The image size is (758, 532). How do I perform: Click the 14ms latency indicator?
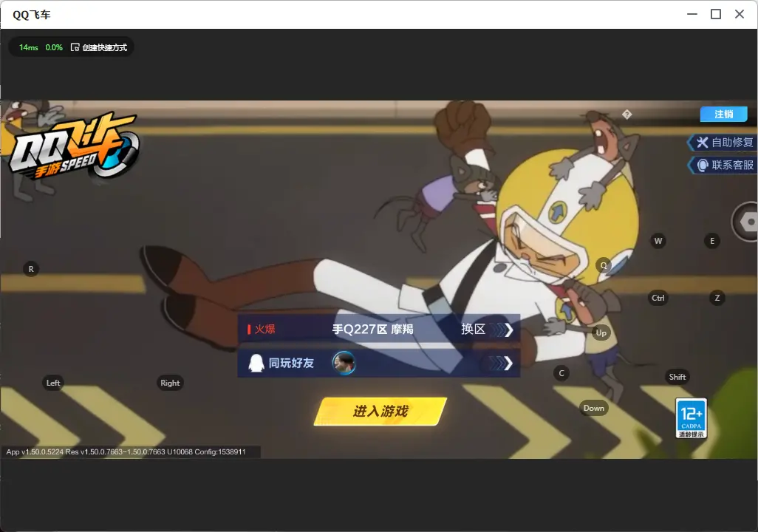pyautogui.click(x=29, y=47)
